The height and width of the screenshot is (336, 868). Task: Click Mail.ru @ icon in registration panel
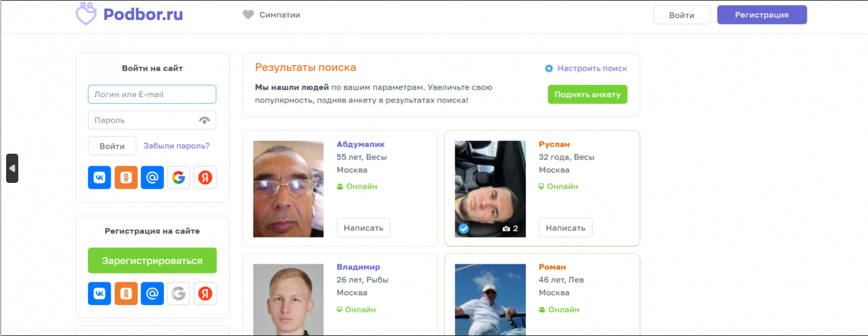coord(152,293)
